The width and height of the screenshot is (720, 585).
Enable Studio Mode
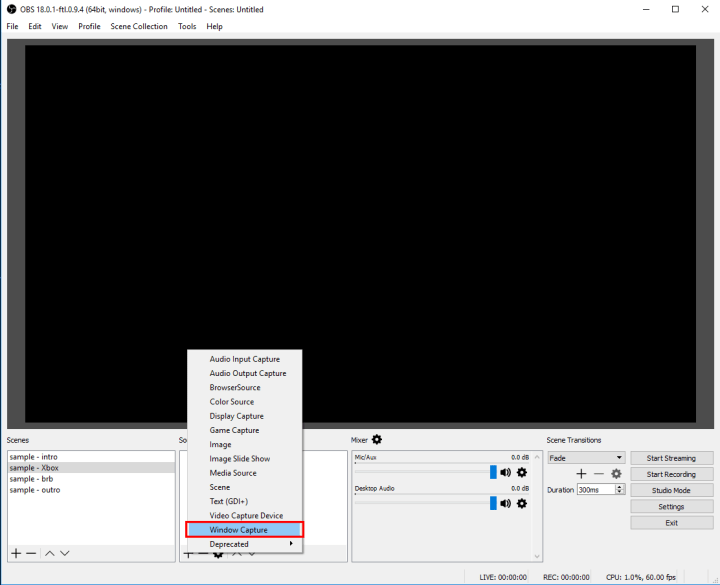(x=671, y=490)
